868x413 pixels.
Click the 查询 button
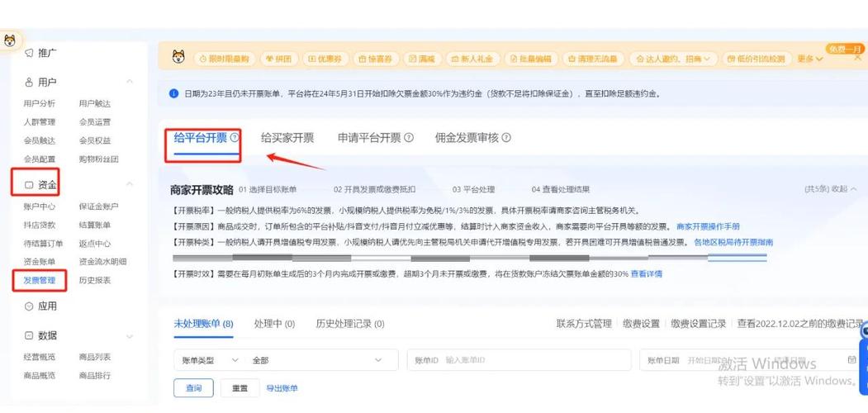pos(193,388)
